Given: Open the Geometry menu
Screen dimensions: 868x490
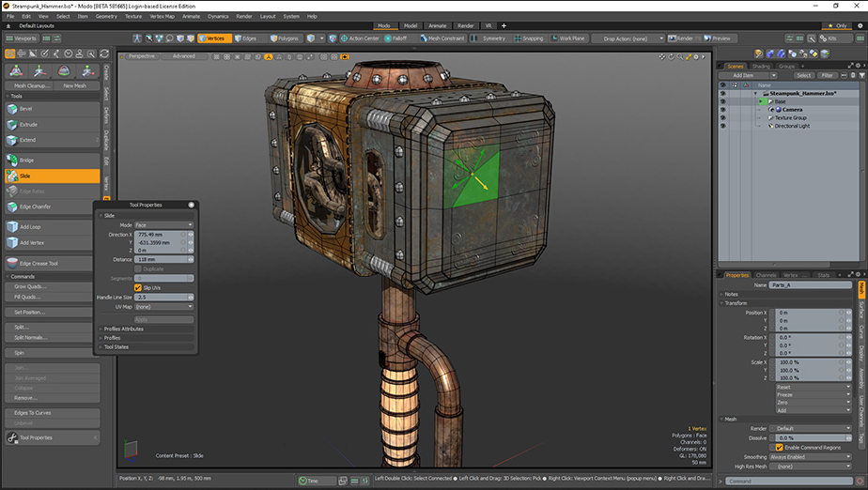Looking at the screenshot, I should point(106,16).
